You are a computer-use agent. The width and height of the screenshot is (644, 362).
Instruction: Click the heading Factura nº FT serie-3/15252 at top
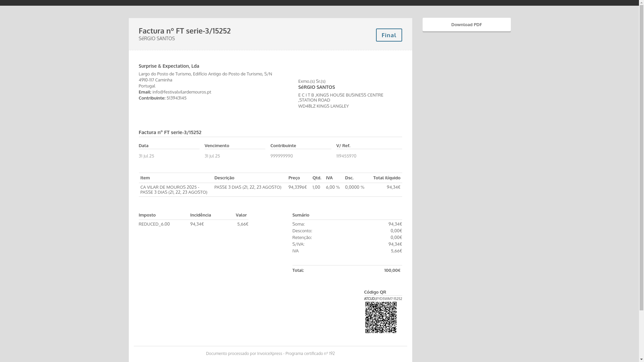tap(184, 31)
